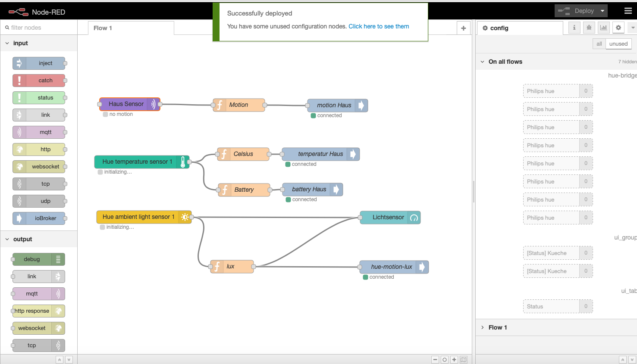Viewport: 637px width, 364px height.
Task: Collapse the output palette category
Action: pyautogui.click(x=39, y=239)
